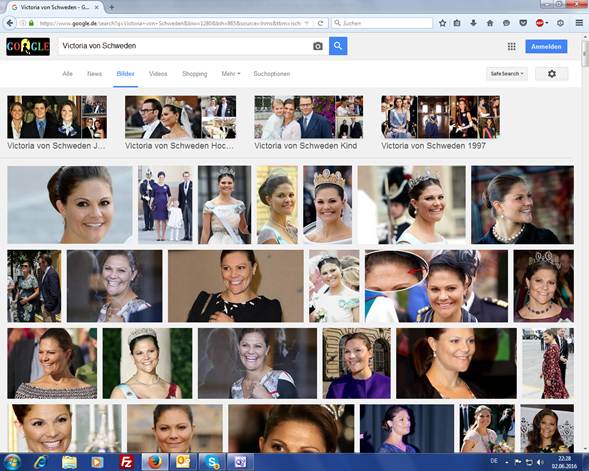Viewport: 589px width, 471px height.
Task: Open the Windows Start orb
Action: tap(12, 462)
